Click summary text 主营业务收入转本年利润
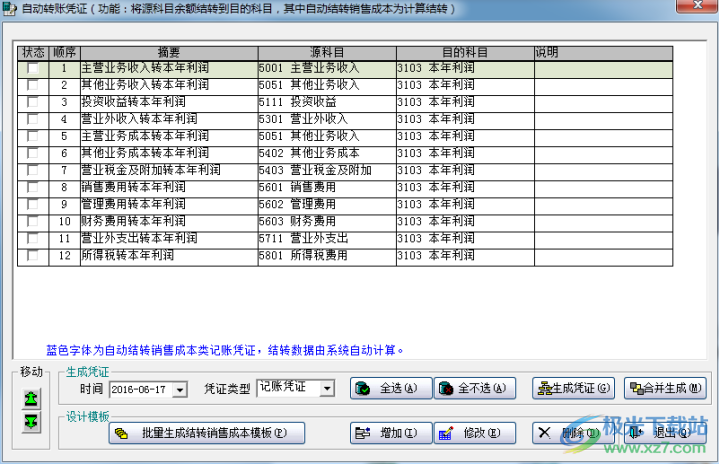The width and height of the screenshot is (719, 464). pos(145,68)
